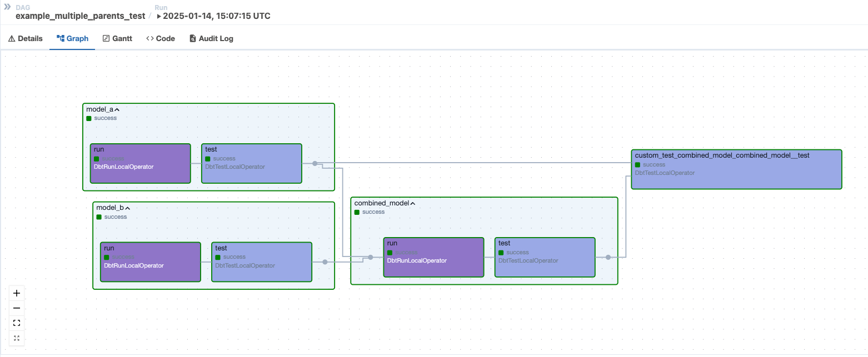Screen dimensions: 868x357
Task: Select the combined_model run task node
Action: tap(433, 257)
